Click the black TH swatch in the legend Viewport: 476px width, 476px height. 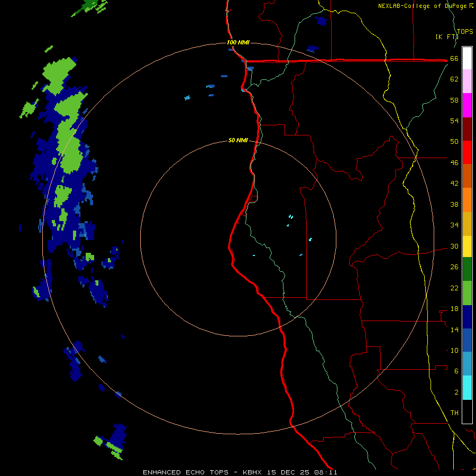[467, 411]
